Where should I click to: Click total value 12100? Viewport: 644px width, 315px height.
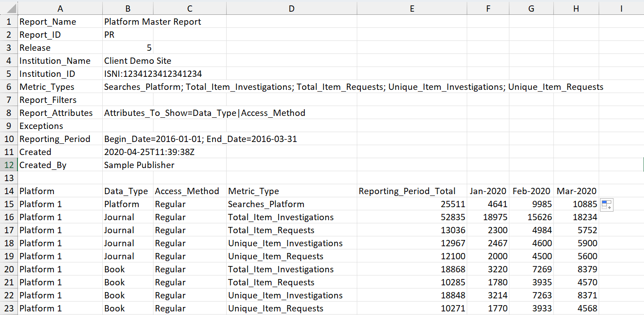coord(412,256)
